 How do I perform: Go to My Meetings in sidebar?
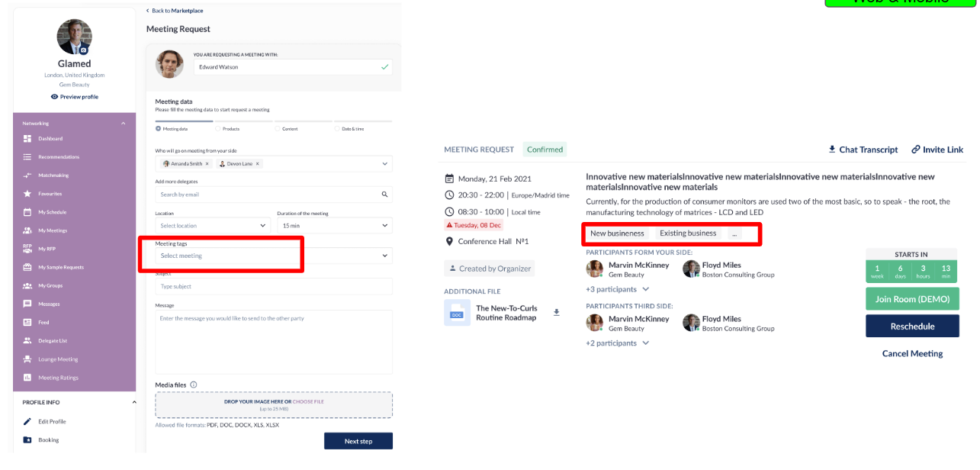(x=53, y=230)
